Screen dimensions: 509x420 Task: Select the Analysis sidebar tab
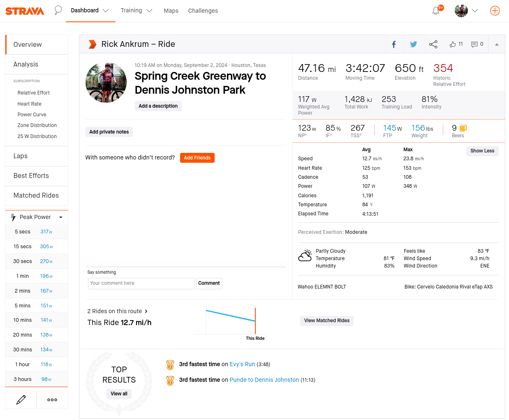click(37, 64)
